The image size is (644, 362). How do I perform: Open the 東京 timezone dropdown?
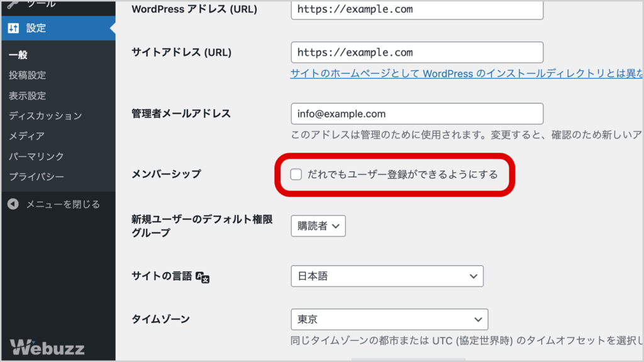pos(389,319)
